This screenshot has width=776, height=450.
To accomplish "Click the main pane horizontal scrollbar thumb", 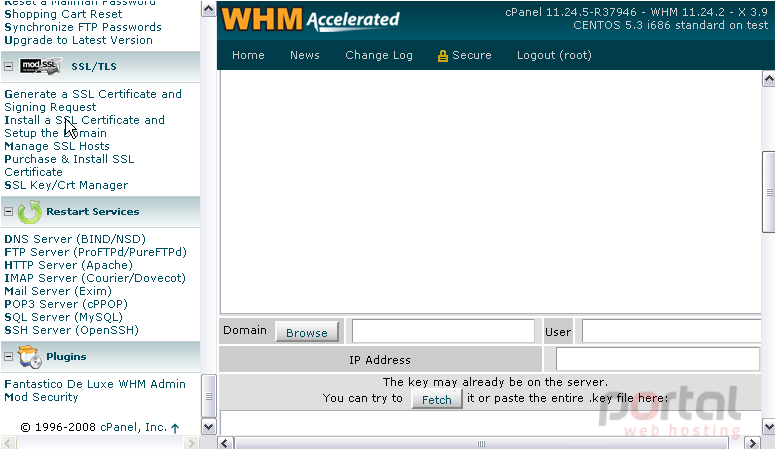I will point(481,443).
